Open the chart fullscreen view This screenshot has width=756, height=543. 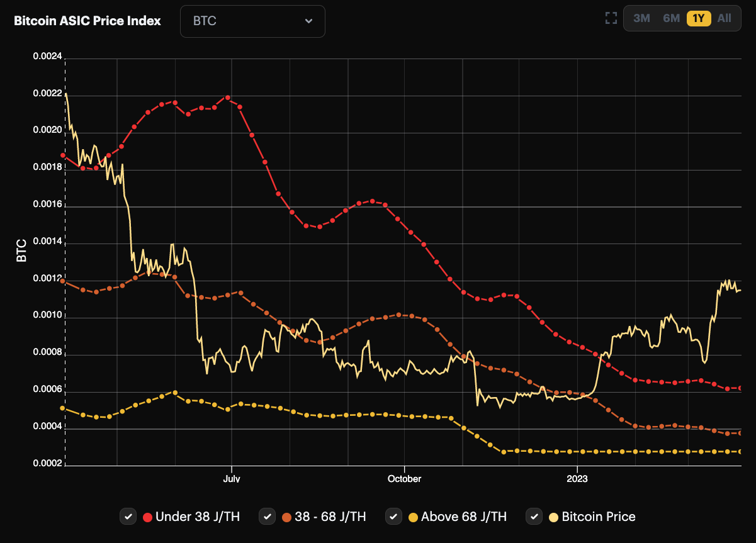point(610,18)
